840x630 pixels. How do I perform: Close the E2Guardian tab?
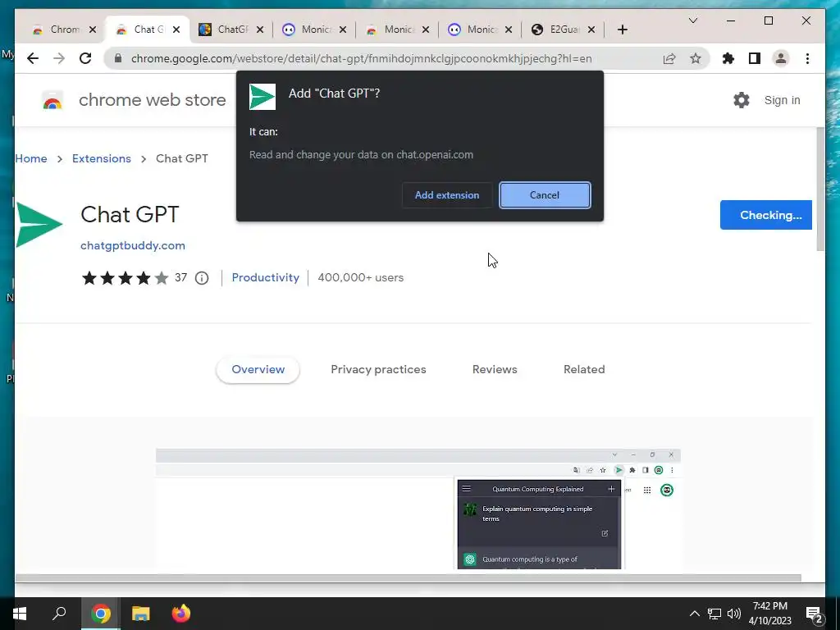(x=591, y=30)
